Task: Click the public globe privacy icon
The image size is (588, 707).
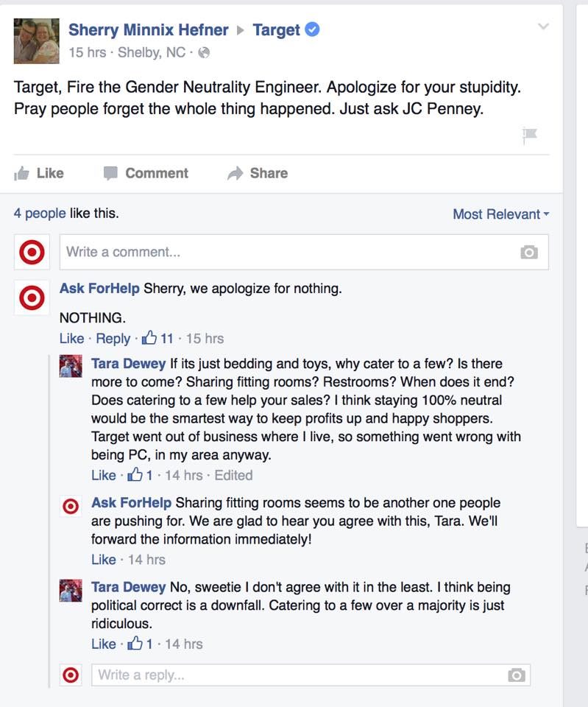Action: (205, 52)
